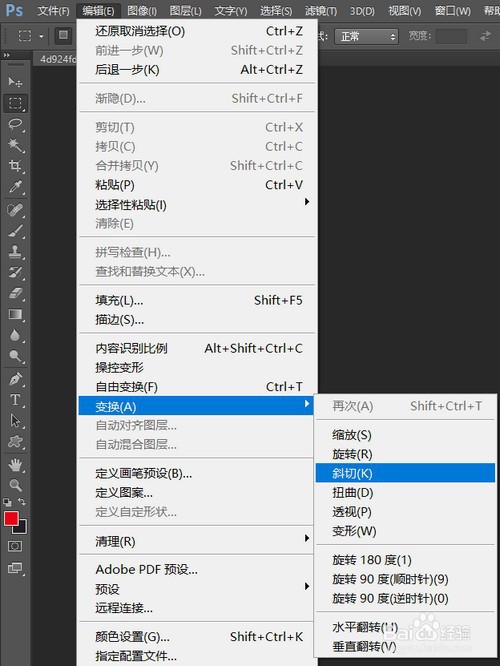
Task: Open the 文件(F) menu
Action: coord(53,10)
